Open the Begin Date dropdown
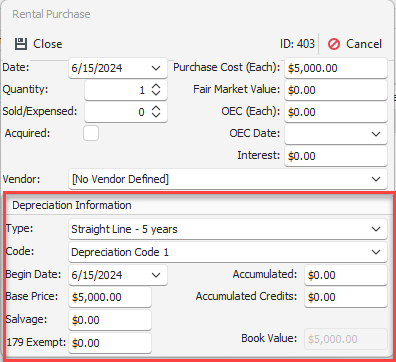 point(156,275)
